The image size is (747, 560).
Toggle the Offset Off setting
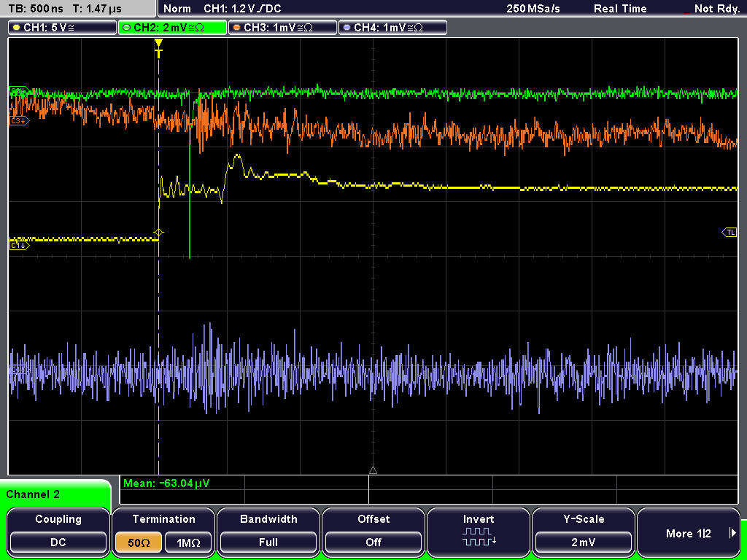click(x=373, y=532)
